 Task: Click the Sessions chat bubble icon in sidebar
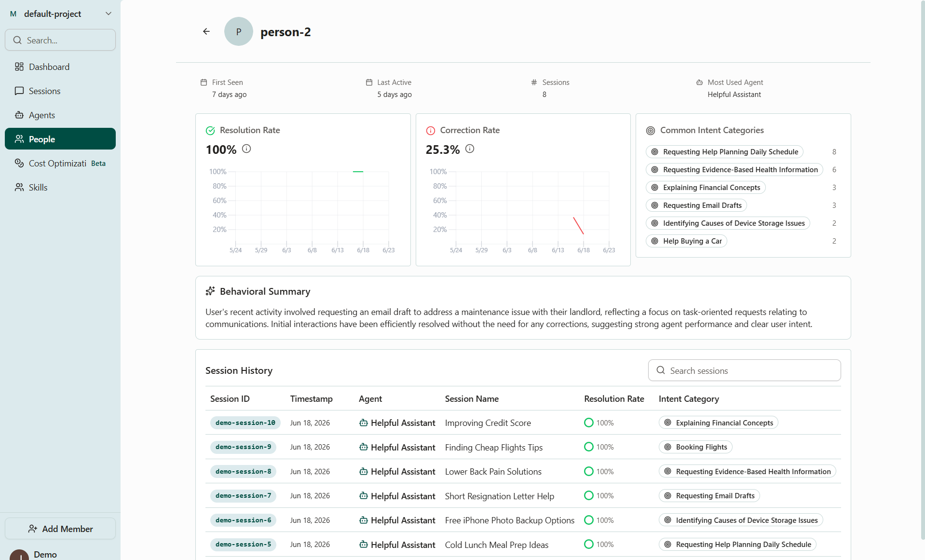point(19,91)
